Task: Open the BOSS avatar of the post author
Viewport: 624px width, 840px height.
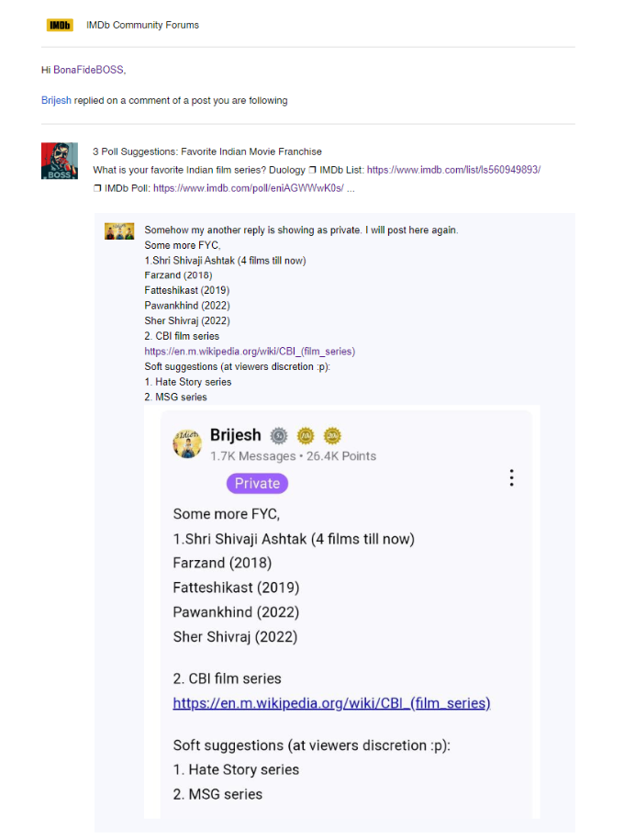Action: pos(60,161)
